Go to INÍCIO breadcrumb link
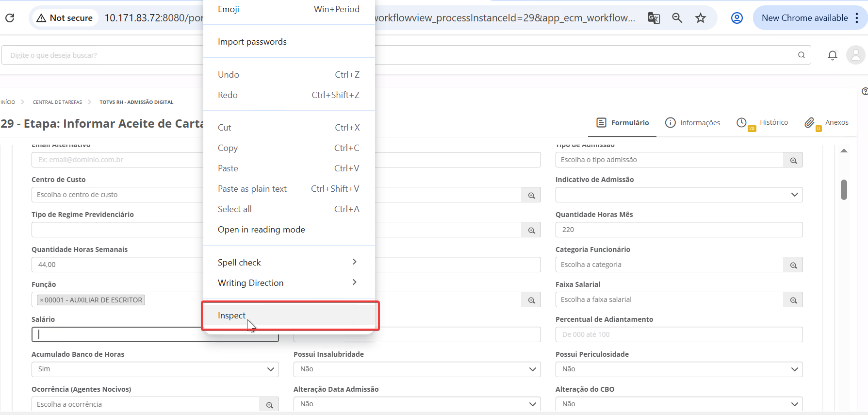The width and height of the screenshot is (868, 415). pyautogui.click(x=8, y=102)
